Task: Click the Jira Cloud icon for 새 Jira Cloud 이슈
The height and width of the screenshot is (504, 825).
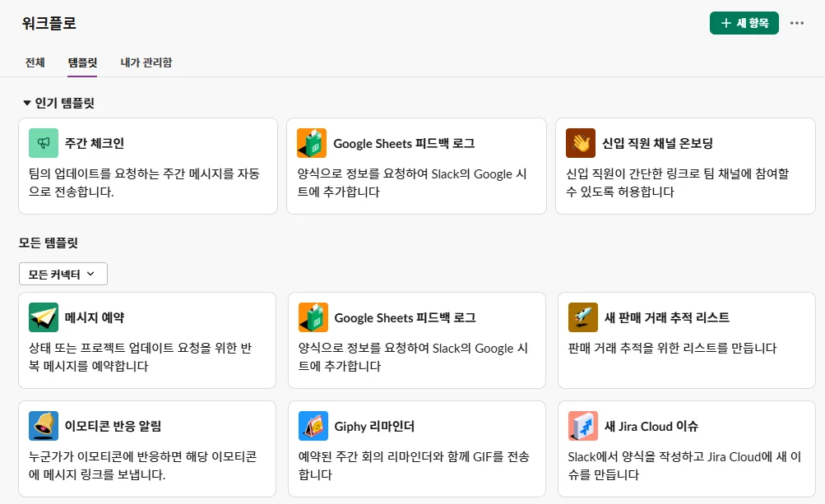Action: pyautogui.click(x=583, y=426)
